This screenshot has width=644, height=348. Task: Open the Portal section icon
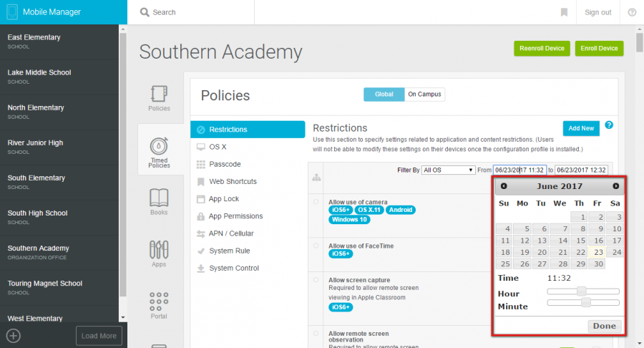pyautogui.click(x=159, y=301)
